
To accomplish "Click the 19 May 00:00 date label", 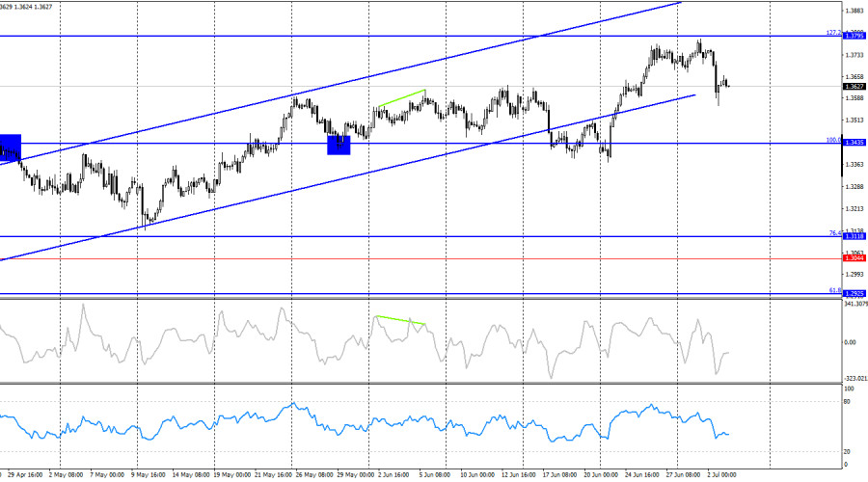I will [231, 475].
